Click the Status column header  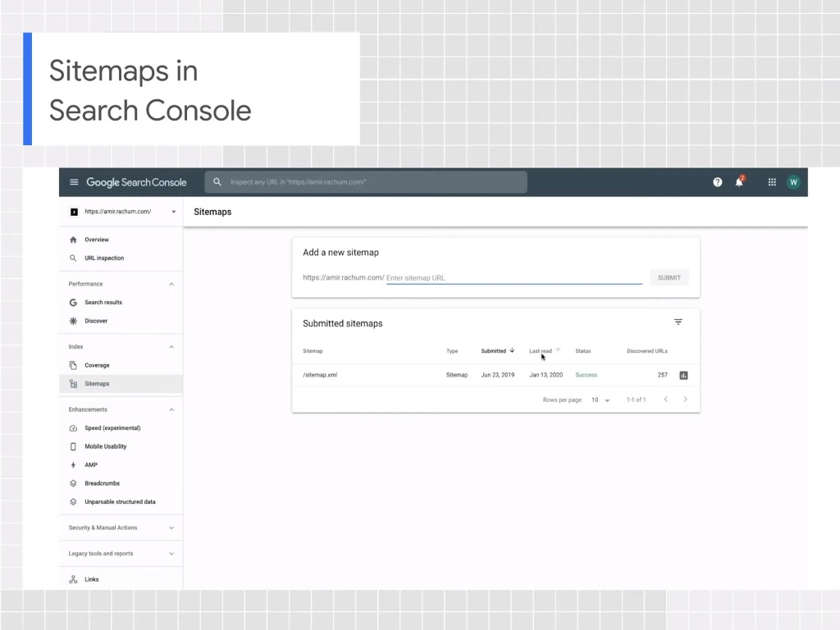pyautogui.click(x=583, y=351)
